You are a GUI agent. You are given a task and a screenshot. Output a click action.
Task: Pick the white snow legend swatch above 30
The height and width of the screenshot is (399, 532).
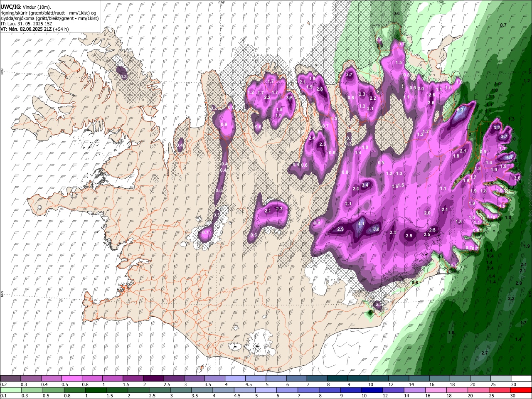(521, 379)
